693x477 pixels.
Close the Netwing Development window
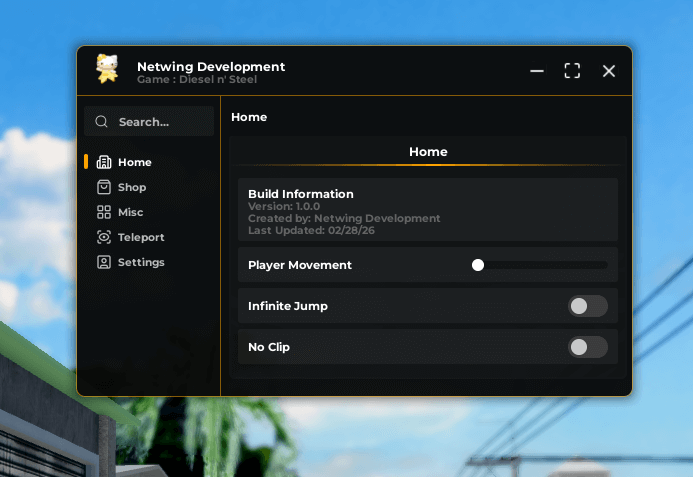[x=609, y=71]
